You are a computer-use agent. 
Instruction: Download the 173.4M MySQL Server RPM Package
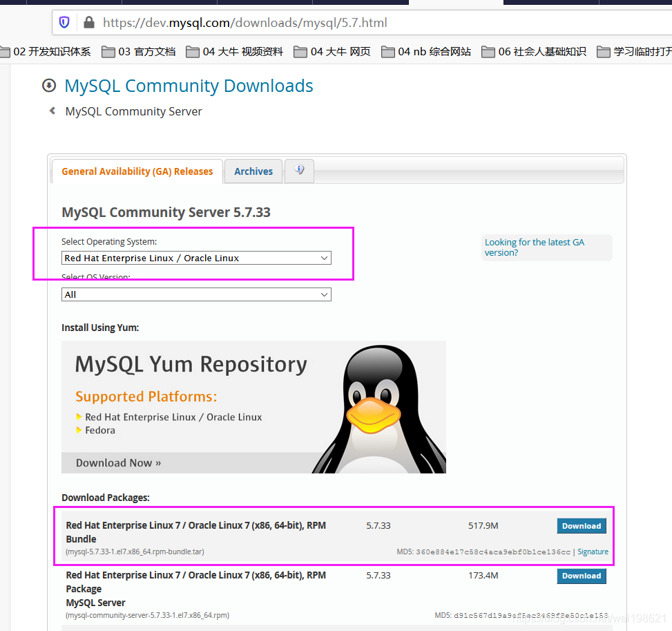pos(582,576)
